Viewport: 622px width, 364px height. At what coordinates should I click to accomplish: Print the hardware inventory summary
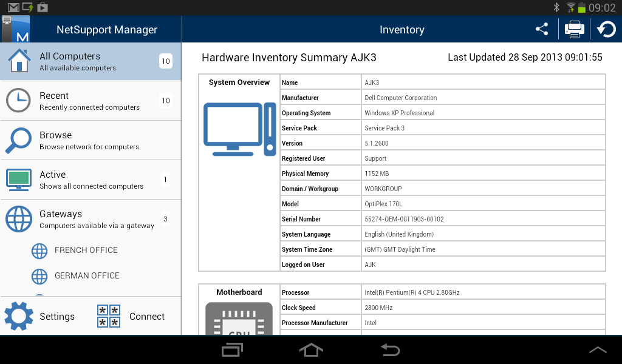click(x=573, y=29)
